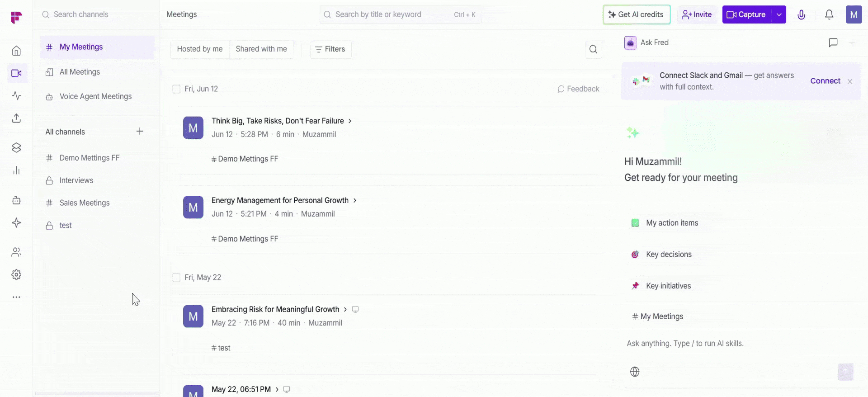Open Ask Fred chat history icon
Viewport: 868px width, 397px height.
pyautogui.click(x=833, y=43)
